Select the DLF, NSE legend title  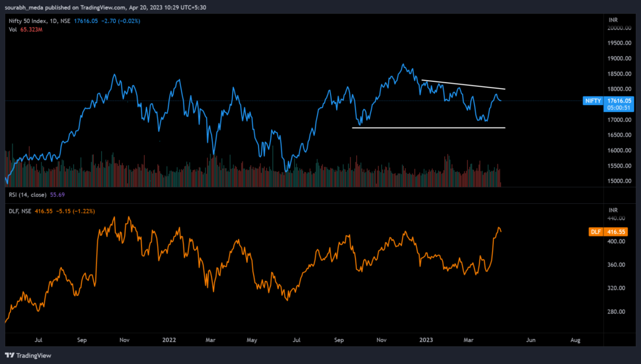point(20,211)
